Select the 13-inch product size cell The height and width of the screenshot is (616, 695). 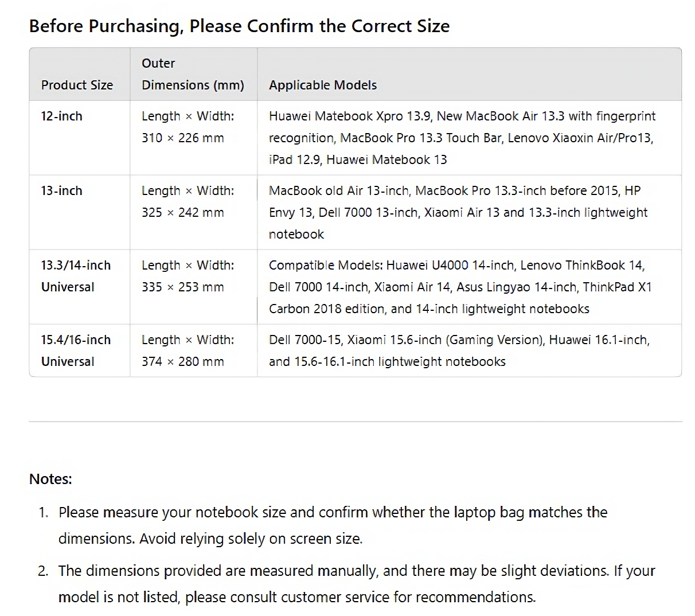pyautogui.click(x=61, y=190)
